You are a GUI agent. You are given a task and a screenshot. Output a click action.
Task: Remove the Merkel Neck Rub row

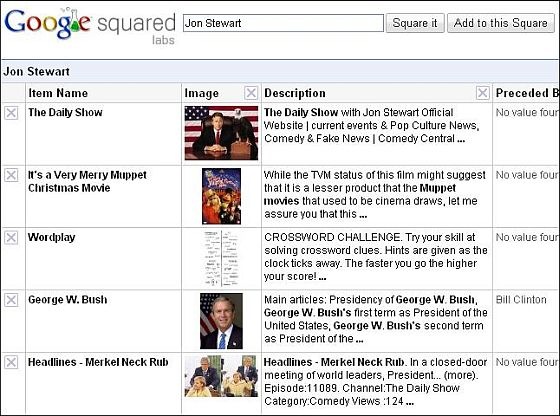coord(11,362)
